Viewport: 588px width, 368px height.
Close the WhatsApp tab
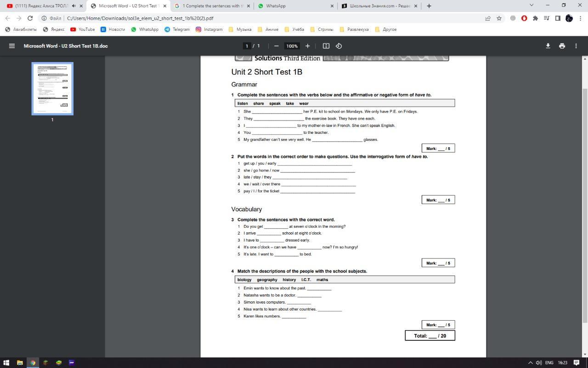click(x=332, y=6)
